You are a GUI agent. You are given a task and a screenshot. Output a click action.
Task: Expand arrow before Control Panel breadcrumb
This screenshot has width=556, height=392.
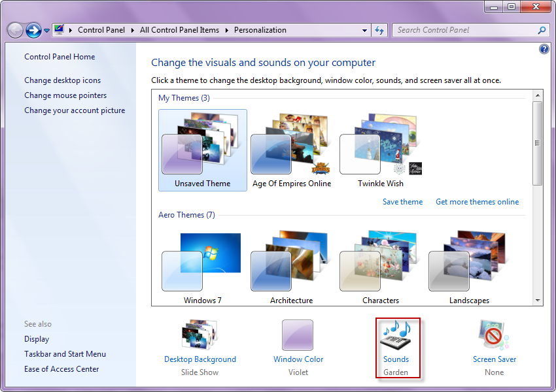click(x=70, y=30)
